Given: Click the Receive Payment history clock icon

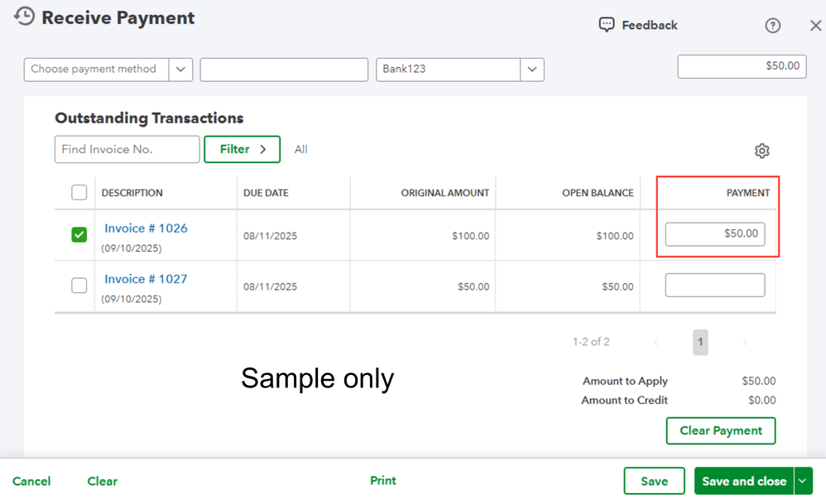Looking at the screenshot, I should [x=25, y=17].
